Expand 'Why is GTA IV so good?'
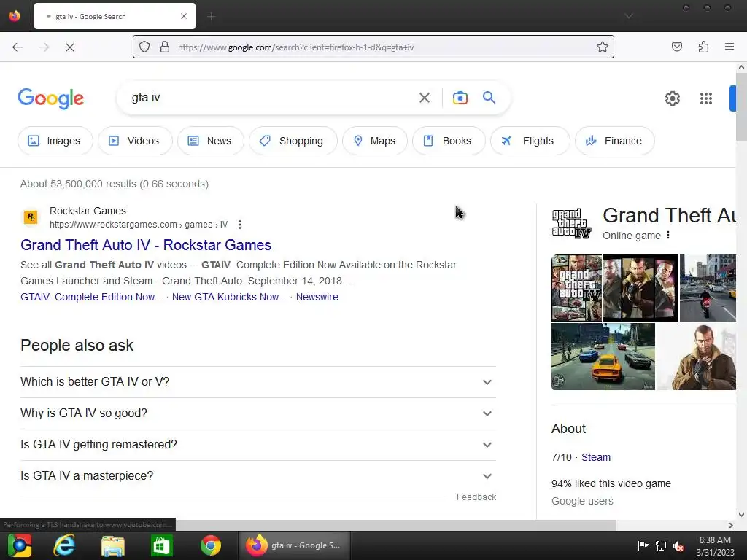The image size is (747, 560). coord(258,413)
